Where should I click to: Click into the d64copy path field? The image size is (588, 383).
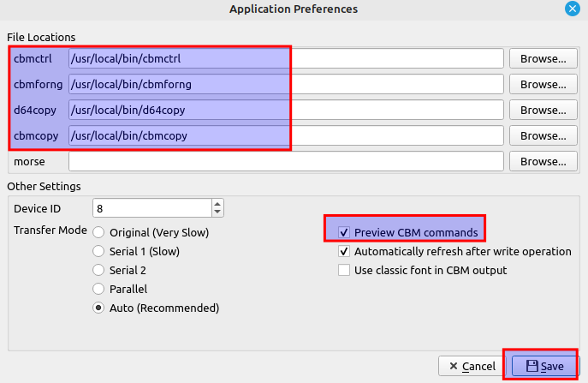285,111
